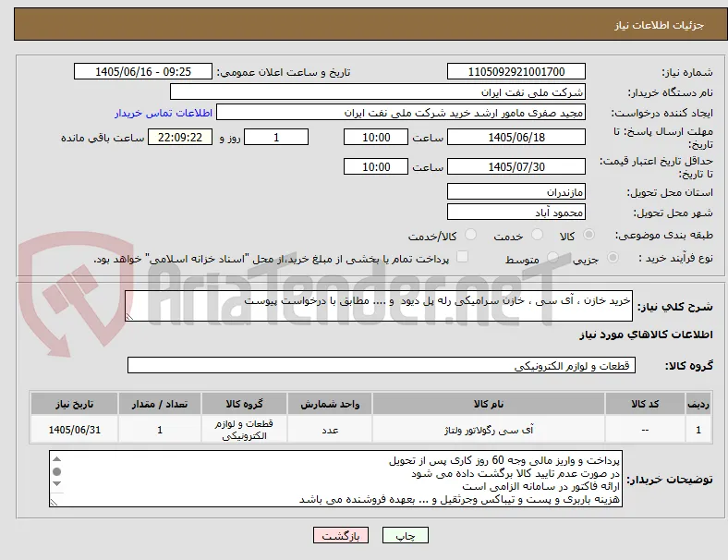Click the scroll up arrow in buyer notes
This screenshot has height=560, width=728.
click(56, 459)
